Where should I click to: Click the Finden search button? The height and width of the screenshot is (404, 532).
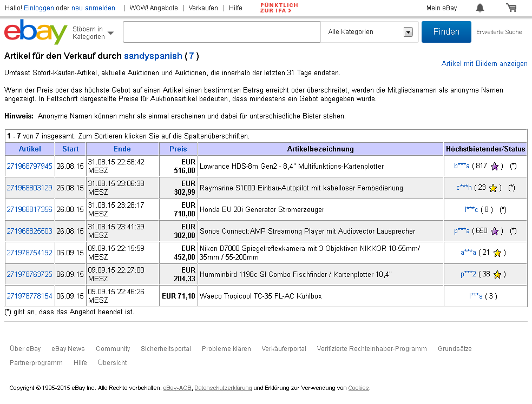coord(446,32)
